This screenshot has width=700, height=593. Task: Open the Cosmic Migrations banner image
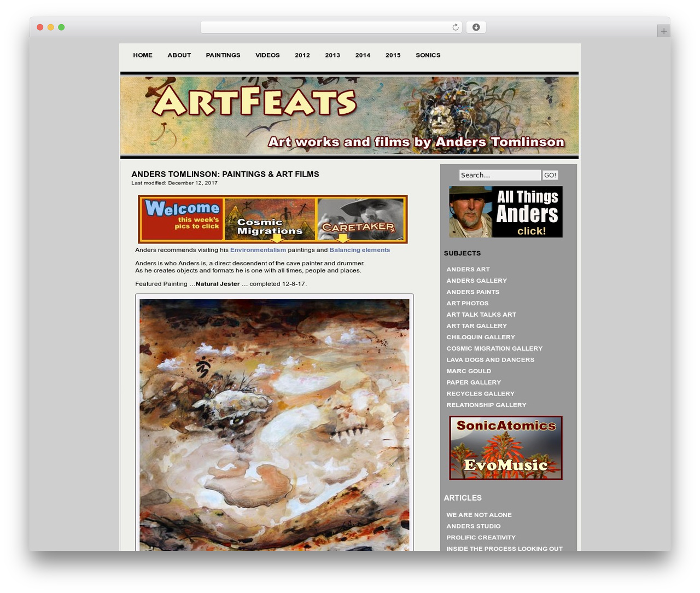pos(270,219)
